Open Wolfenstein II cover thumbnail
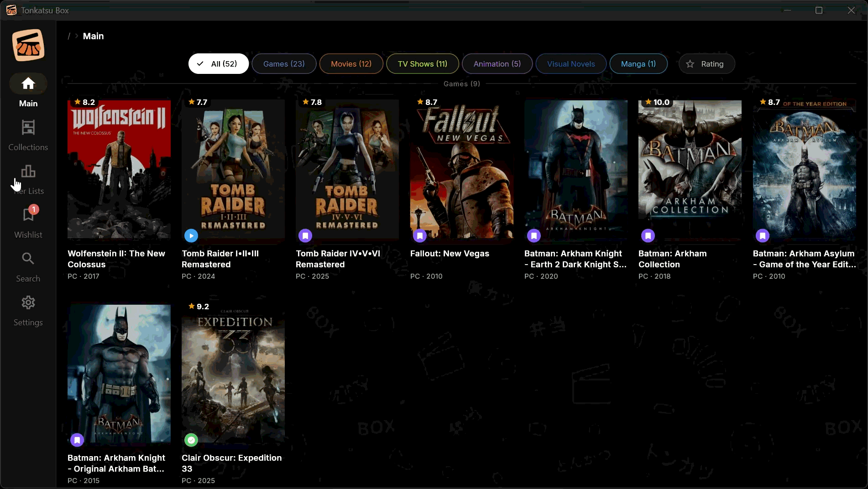 (x=119, y=169)
